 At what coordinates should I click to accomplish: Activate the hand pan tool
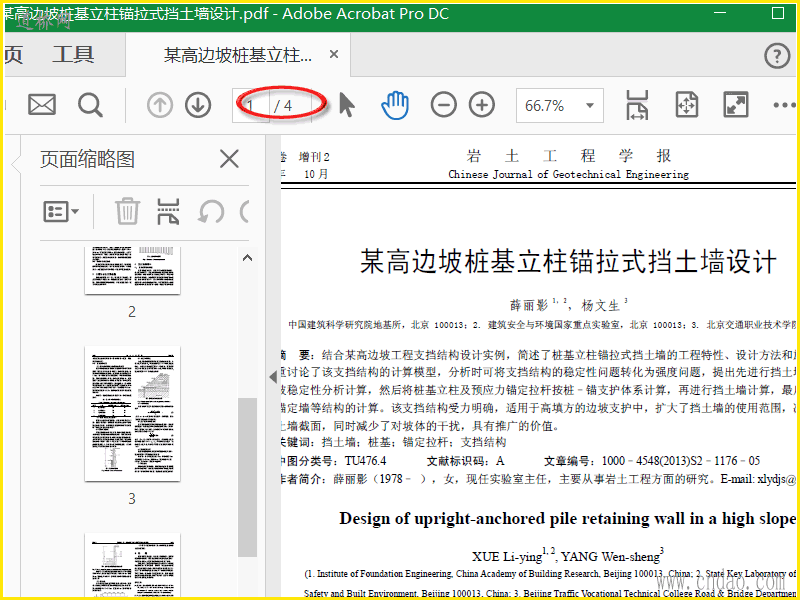pos(395,105)
